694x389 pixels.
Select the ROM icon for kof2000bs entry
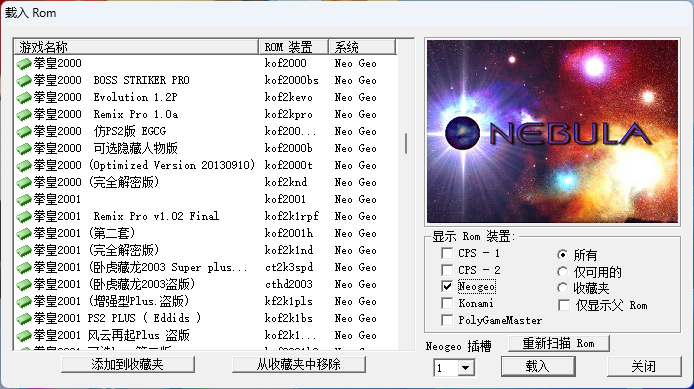(24, 81)
